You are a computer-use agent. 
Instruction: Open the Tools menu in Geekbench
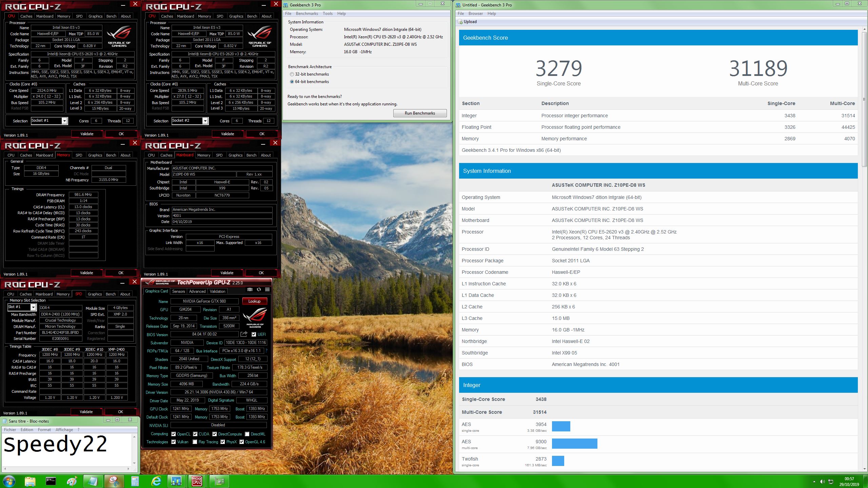point(328,14)
